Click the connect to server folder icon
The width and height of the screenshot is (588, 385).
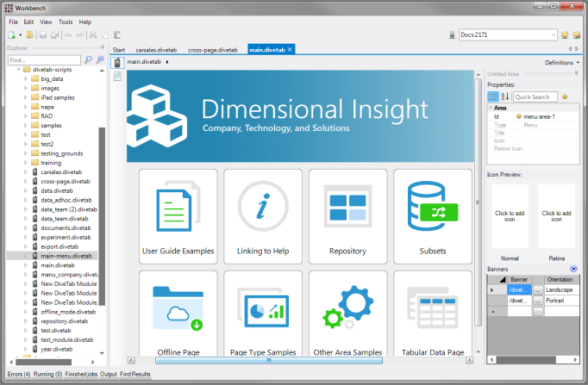pos(565,34)
